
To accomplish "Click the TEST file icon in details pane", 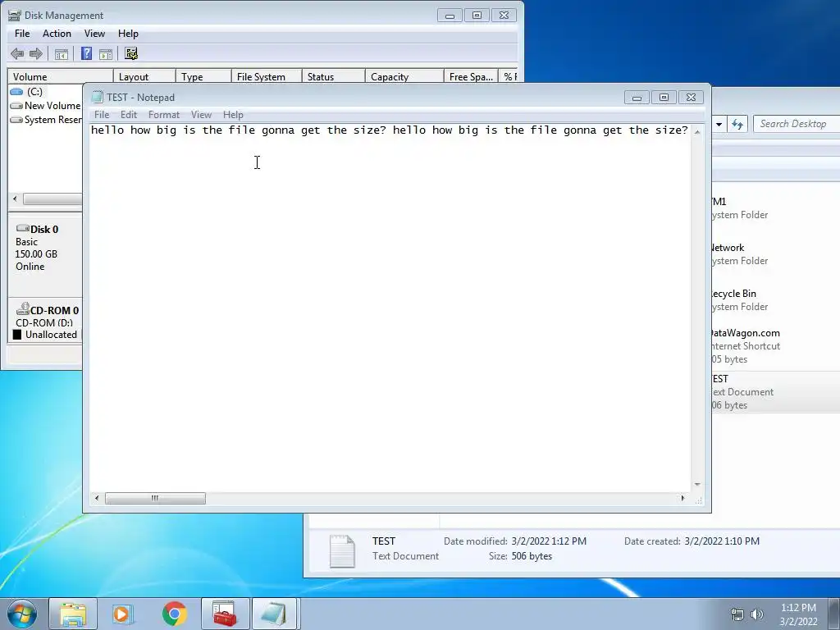I will [x=342, y=550].
